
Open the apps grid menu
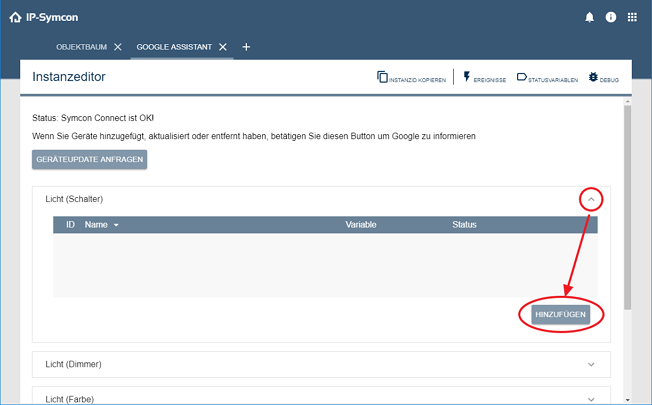632,17
